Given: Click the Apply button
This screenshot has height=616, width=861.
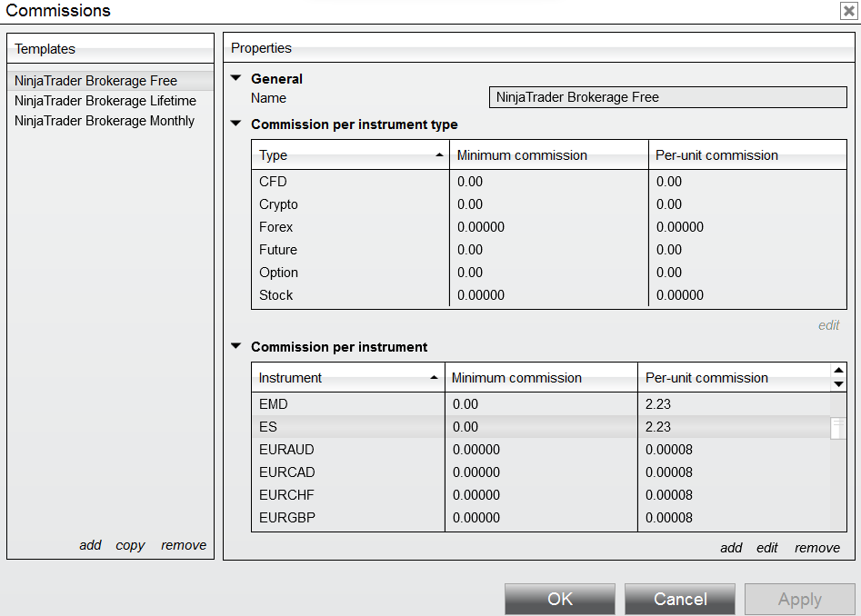Looking at the screenshot, I should (799, 599).
